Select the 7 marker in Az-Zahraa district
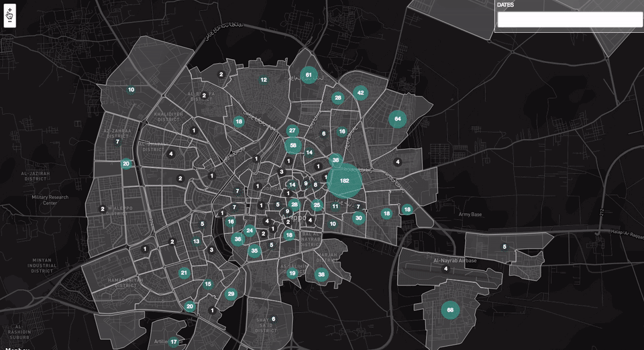The height and width of the screenshot is (350, 644). pos(117,141)
